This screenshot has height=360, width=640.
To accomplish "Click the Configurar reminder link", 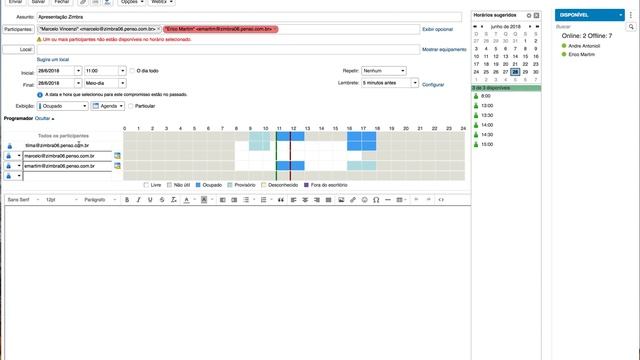I will [433, 85].
